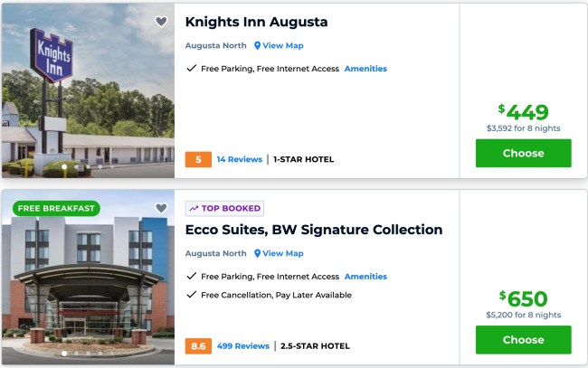Click the 8.6 rating score badge
The height and width of the screenshot is (368, 588).
point(198,345)
